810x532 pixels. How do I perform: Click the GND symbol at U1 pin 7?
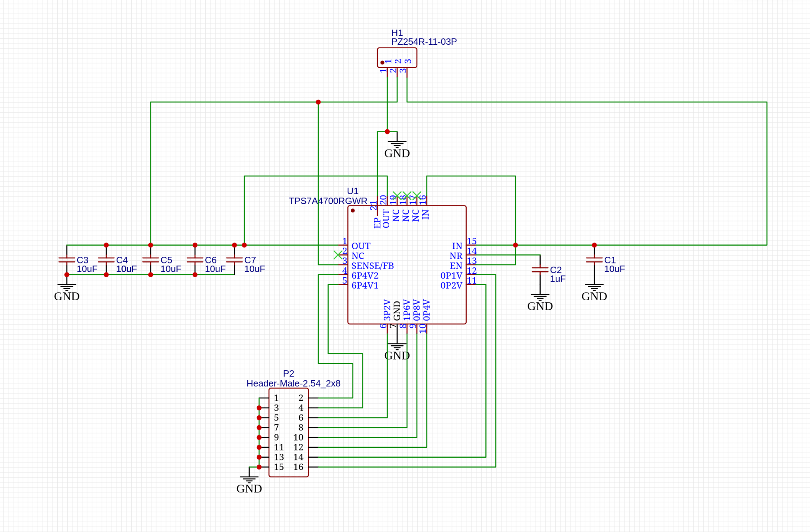pos(397,350)
